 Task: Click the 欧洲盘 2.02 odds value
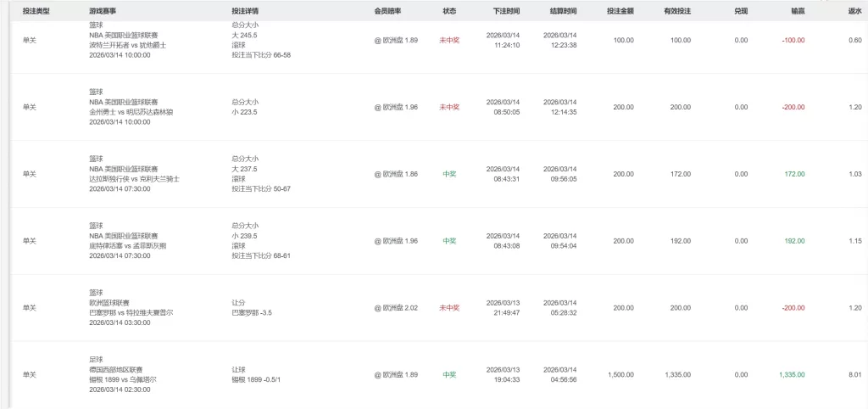click(x=398, y=307)
